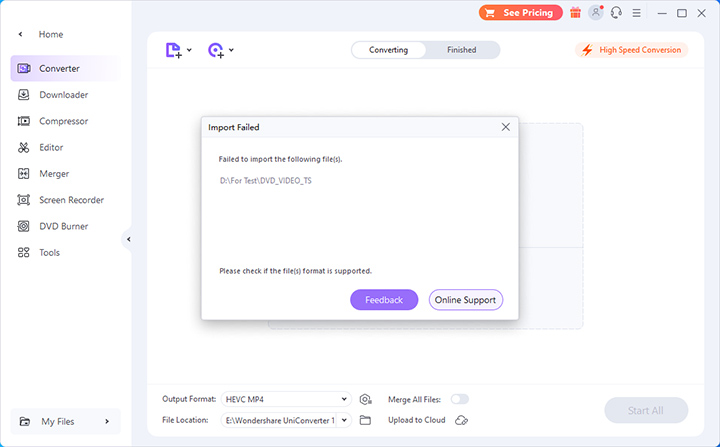Click the Feedback button

tap(384, 300)
